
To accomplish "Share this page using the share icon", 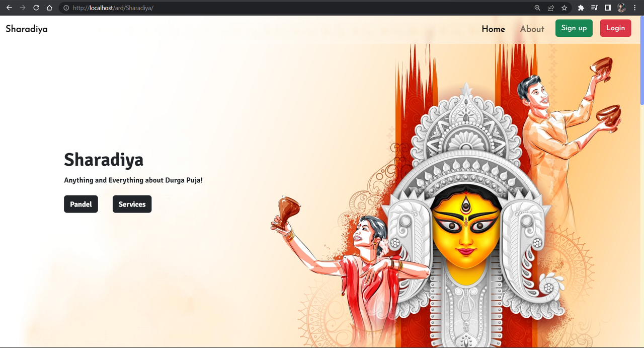I will pyautogui.click(x=551, y=8).
